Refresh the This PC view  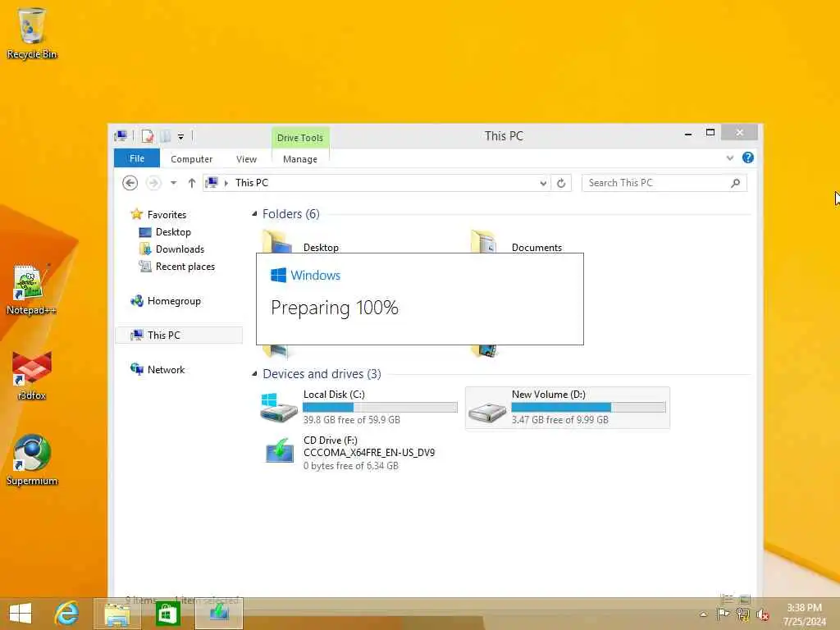click(561, 183)
